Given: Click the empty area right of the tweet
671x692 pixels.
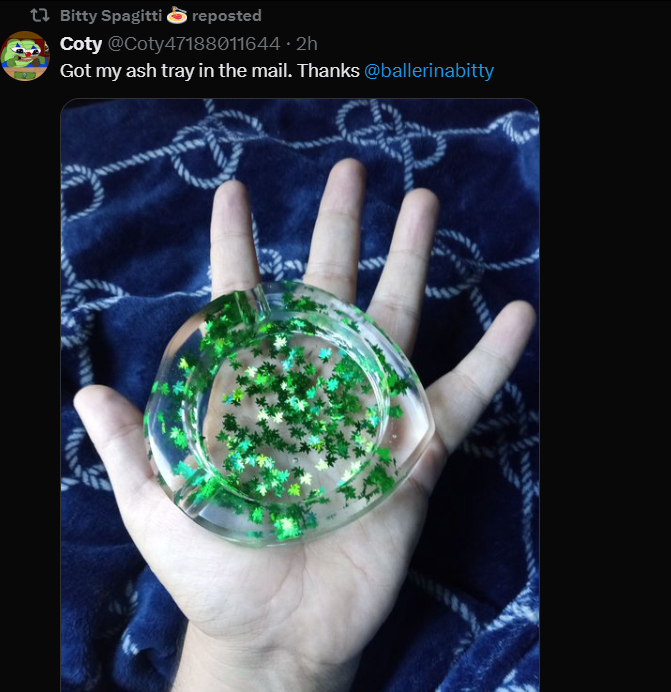Looking at the screenshot, I should click(x=605, y=353).
